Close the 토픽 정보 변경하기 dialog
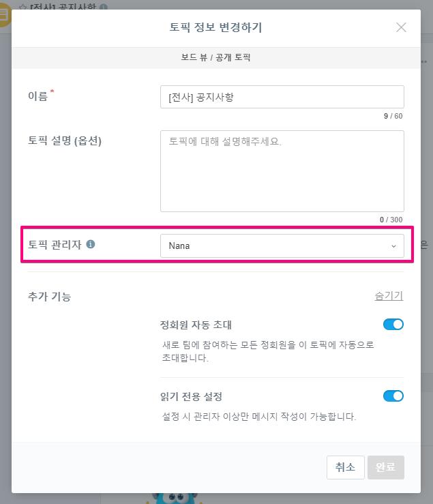433x504 pixels. 401,27
